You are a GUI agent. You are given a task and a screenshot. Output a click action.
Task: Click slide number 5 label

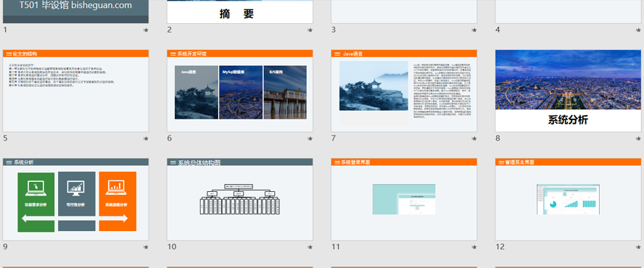click(x=5, y=138)
